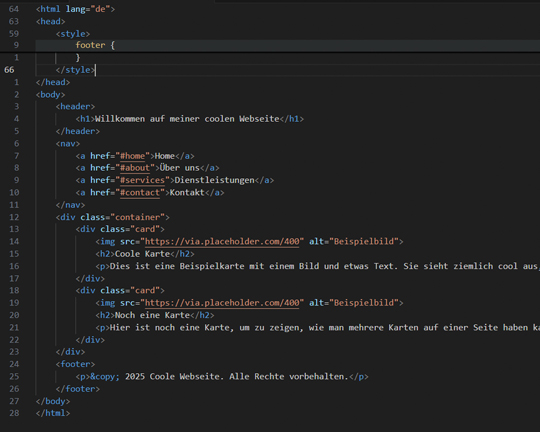540x432 pixels.
Task: Click the opening footer tag on line 24
Action: point(75,364)
